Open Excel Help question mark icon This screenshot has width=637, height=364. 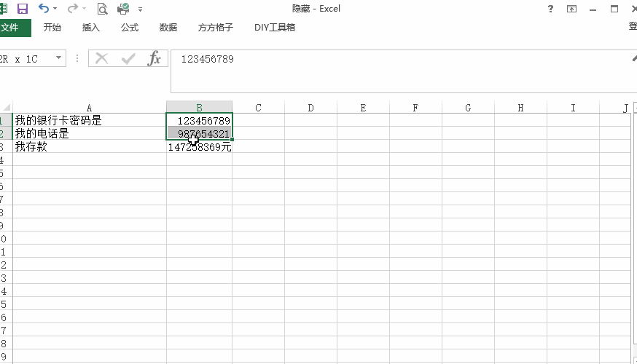pos(550,9)
